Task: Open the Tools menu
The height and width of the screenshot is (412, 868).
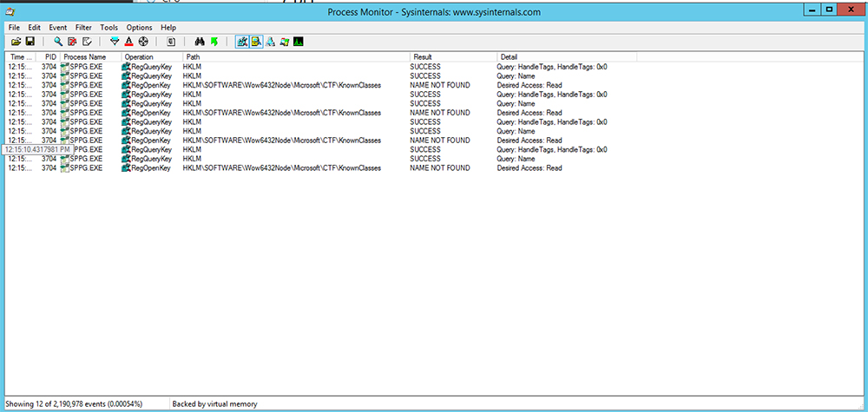Action: (x=109, y=28)
